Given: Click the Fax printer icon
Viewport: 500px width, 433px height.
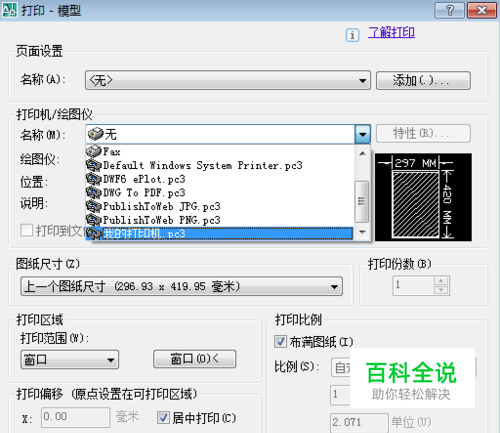Looking at the screenshot, I should coord(94,151).
